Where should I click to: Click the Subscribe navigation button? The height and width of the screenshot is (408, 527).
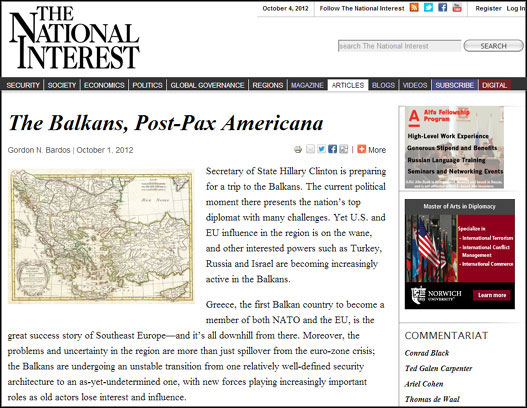[455, 85]
